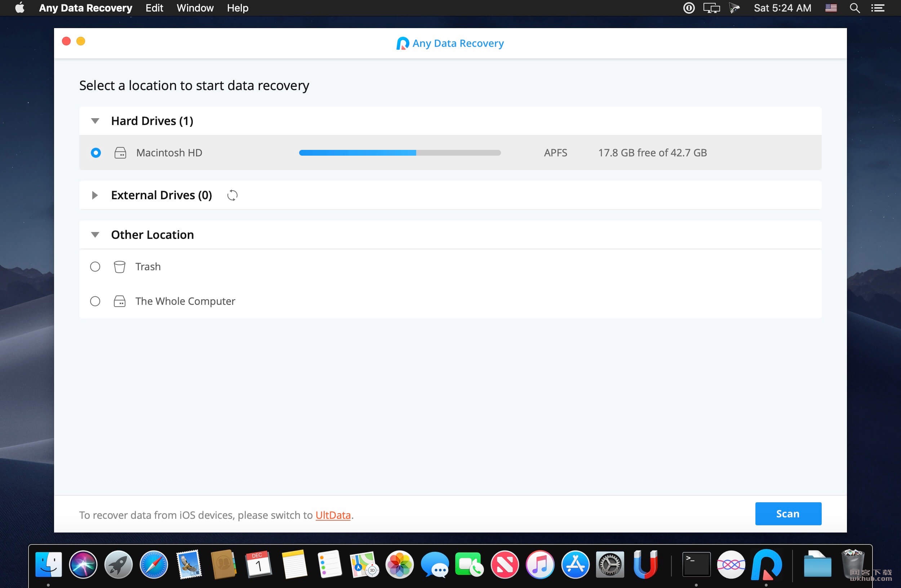The width and height of the screenshot is (901, 588).
Task: Click the arrow utility menu bar icon
Action: (x=734, y=8)
